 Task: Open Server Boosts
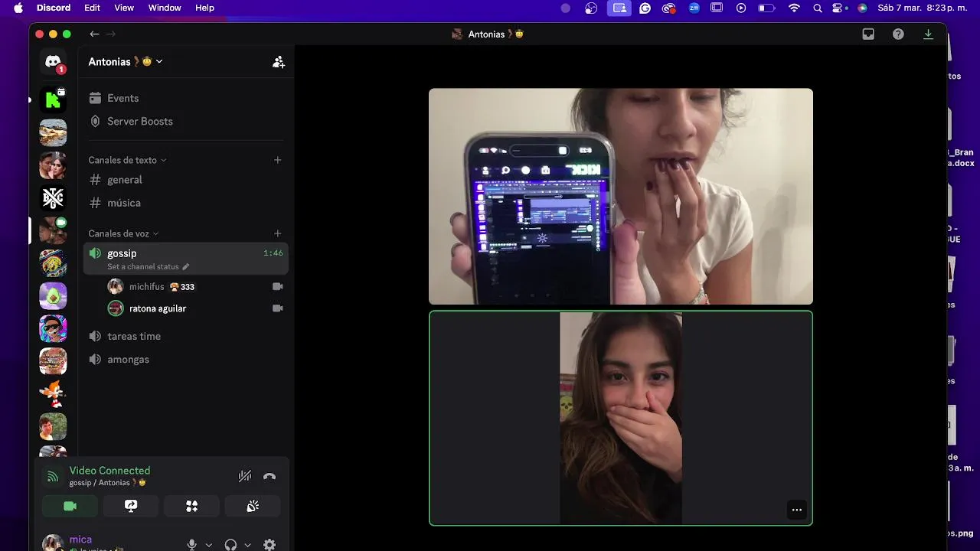[x=185, y=121]
